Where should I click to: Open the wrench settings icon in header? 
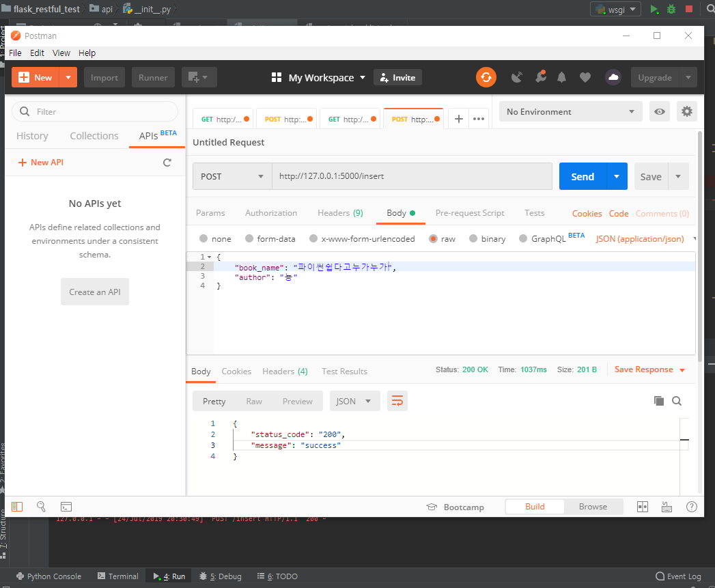[541, 76]
